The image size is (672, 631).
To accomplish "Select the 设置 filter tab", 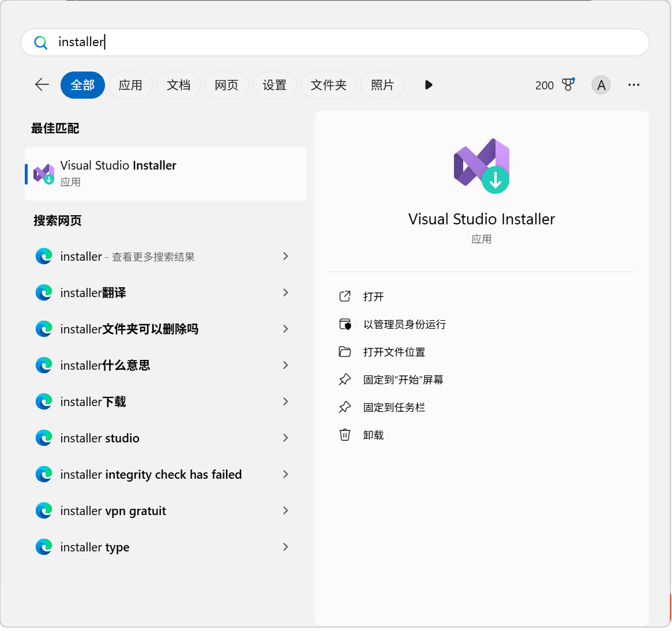I will click(x=275, y=85).
